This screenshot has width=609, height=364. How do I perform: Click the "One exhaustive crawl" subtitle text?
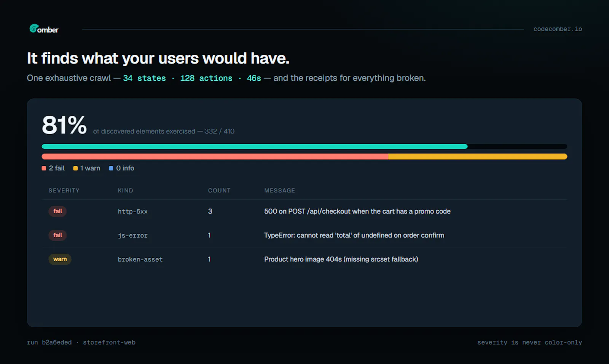(x=69, y=78)
